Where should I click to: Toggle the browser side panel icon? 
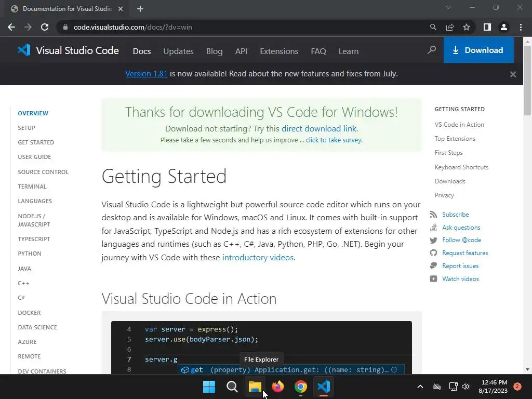point(487,27)
